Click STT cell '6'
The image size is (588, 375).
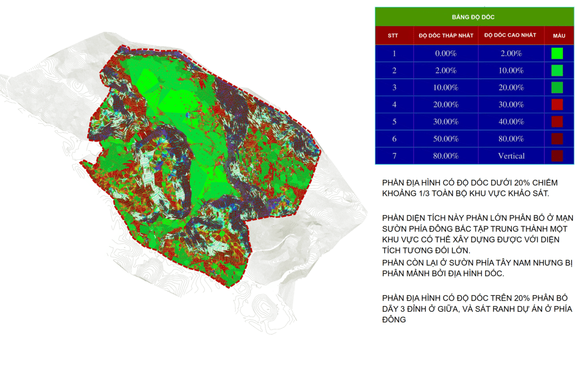click(394, 139)
